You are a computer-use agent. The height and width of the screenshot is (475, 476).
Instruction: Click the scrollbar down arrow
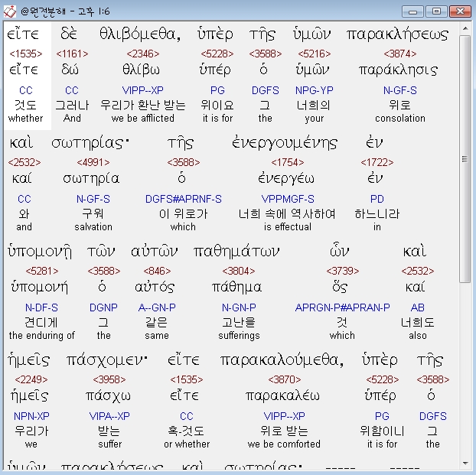click(x=465, y=464)
